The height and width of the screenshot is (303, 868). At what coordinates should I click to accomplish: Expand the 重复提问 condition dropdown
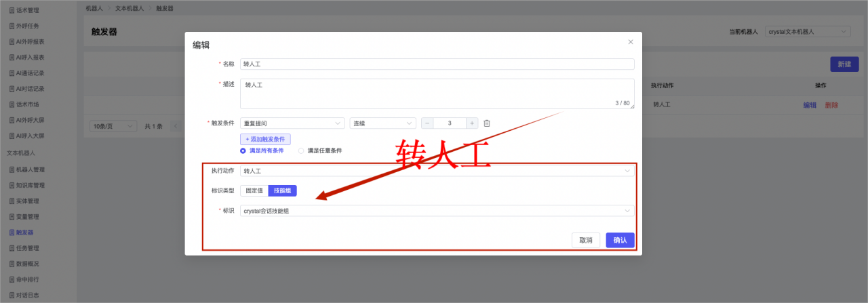coord(292,123)
